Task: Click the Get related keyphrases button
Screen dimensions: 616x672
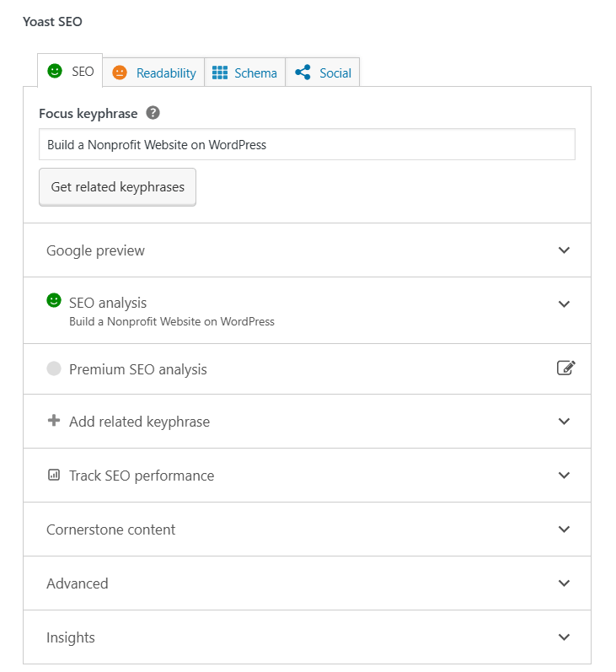Action: [x=117, y=187]
